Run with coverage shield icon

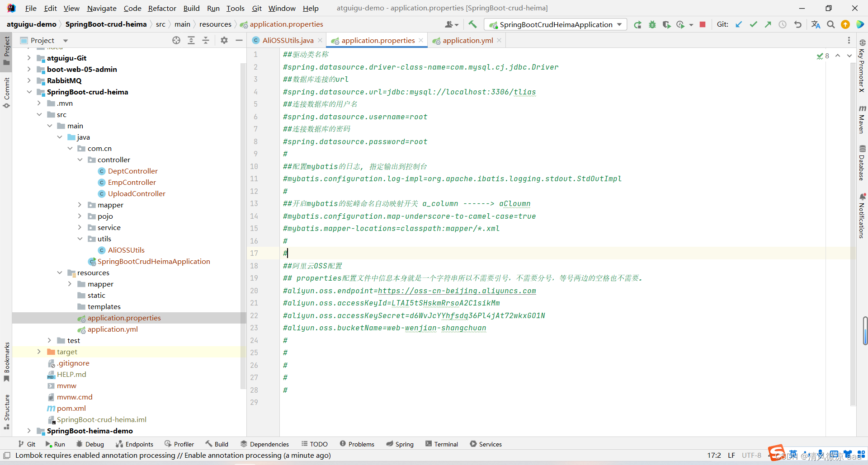[666, 24]
